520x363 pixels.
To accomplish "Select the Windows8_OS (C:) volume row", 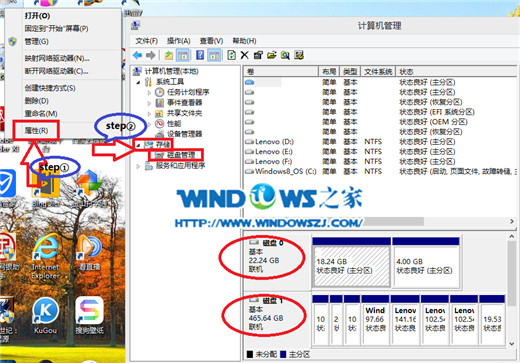I will pos(380,171).
